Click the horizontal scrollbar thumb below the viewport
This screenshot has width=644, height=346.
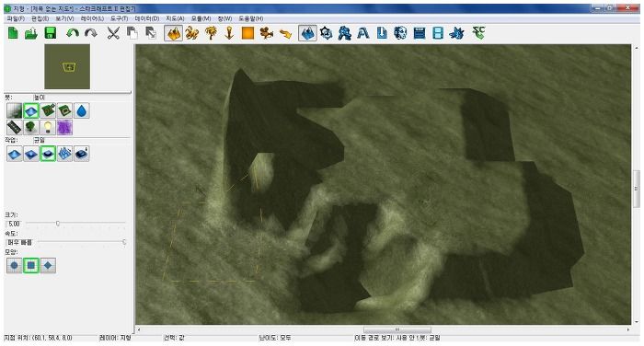click(x=397, y=329)
